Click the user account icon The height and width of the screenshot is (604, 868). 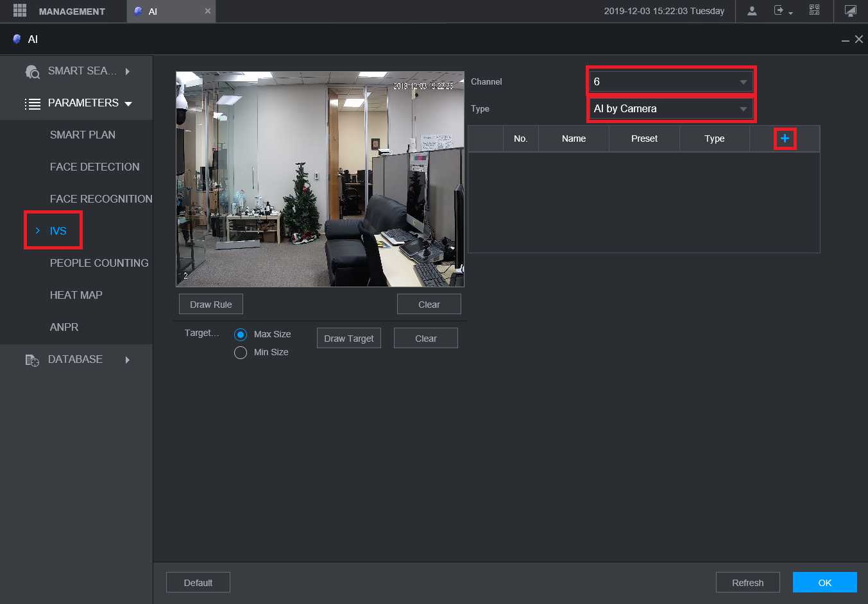point(752,11)
